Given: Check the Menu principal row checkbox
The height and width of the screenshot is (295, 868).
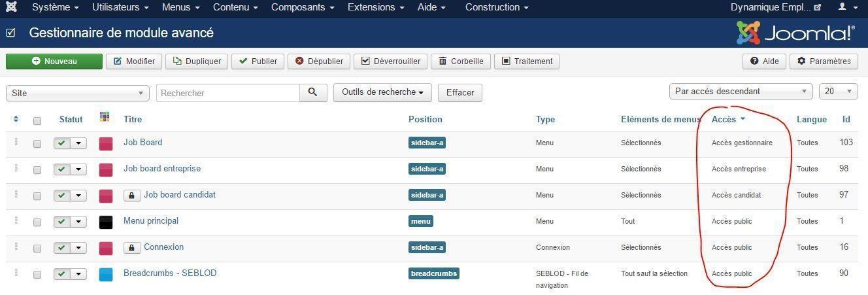Looking at the screenshot, I should click(x=37, y=222).
